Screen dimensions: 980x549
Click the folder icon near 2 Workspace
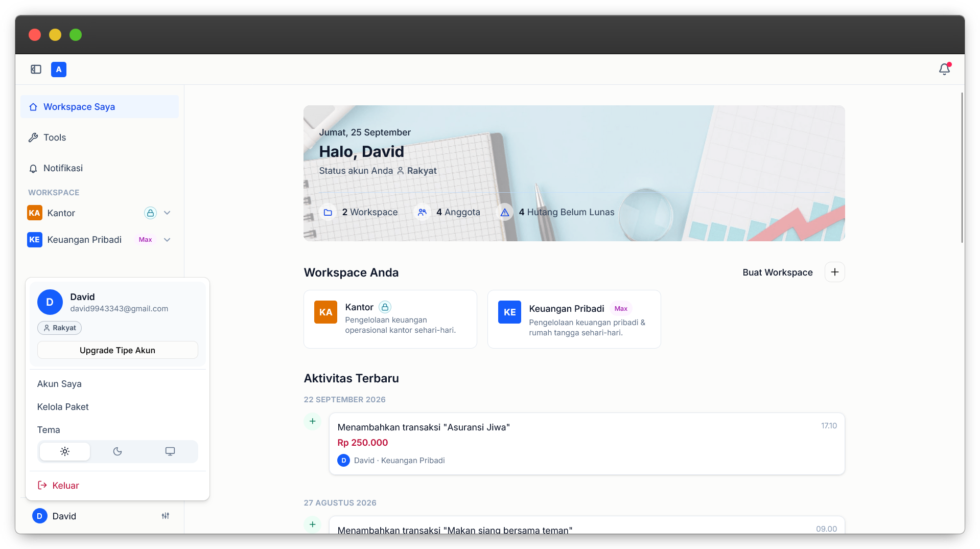(328, 212)
